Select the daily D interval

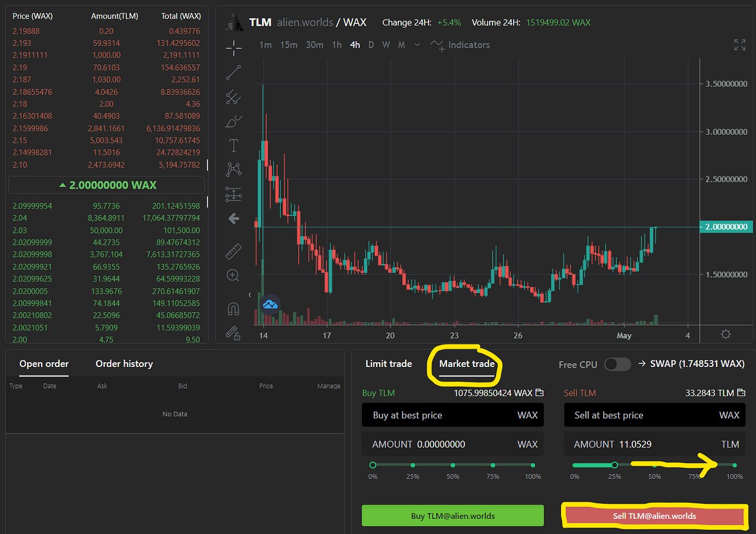pos(371,45)
